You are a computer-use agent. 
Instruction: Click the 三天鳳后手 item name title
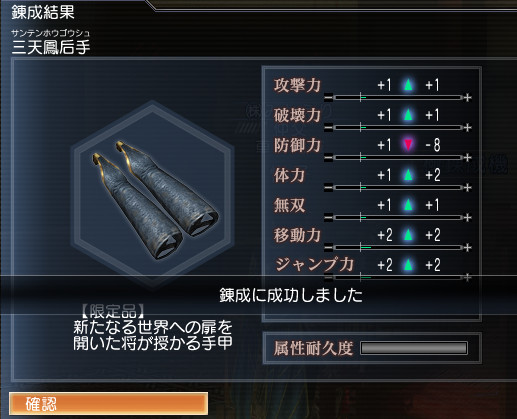(x=51, y=47)
